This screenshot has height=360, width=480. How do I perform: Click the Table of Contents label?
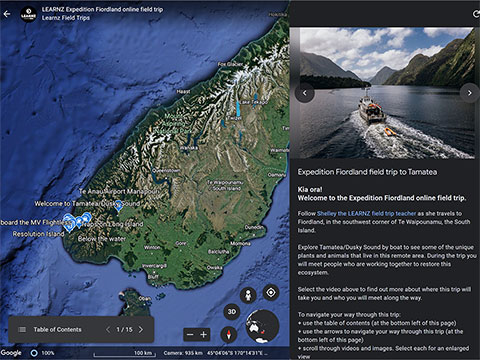tap(57, 329)
